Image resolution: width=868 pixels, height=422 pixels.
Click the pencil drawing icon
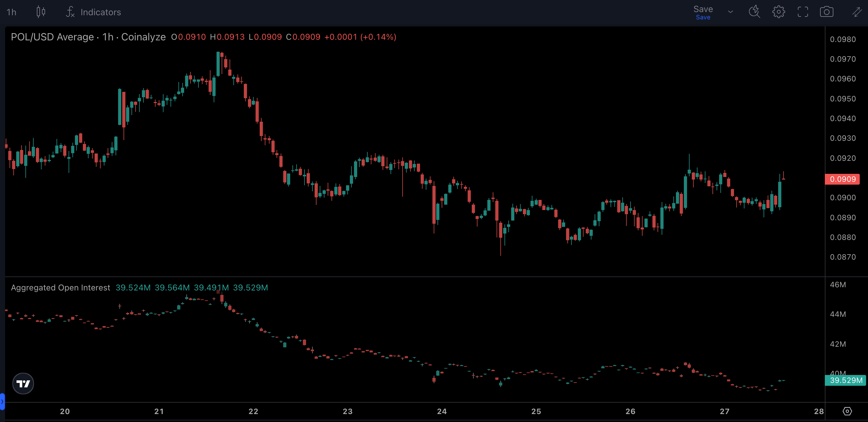[x=858, y=12]
